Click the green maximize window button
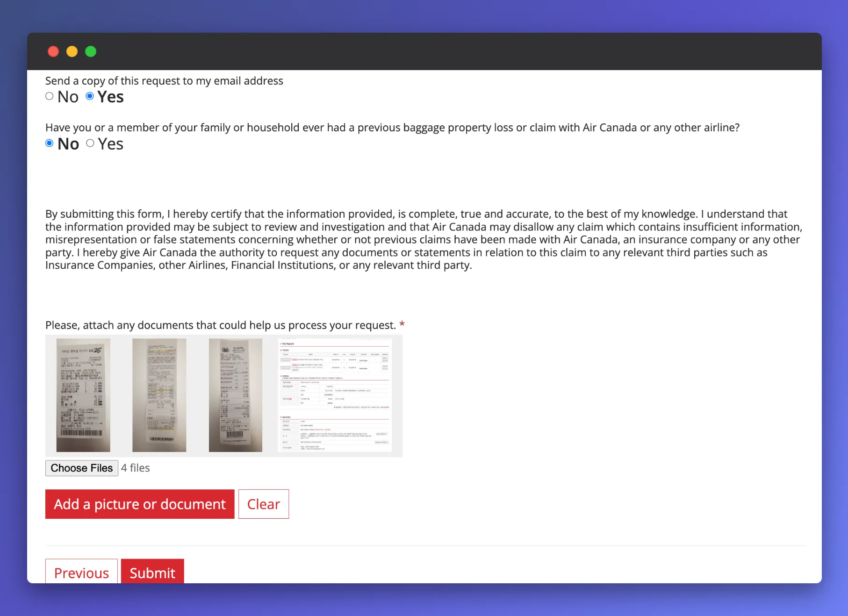The width and height of the screenshot is (848, 616). (x=91, y=51)
